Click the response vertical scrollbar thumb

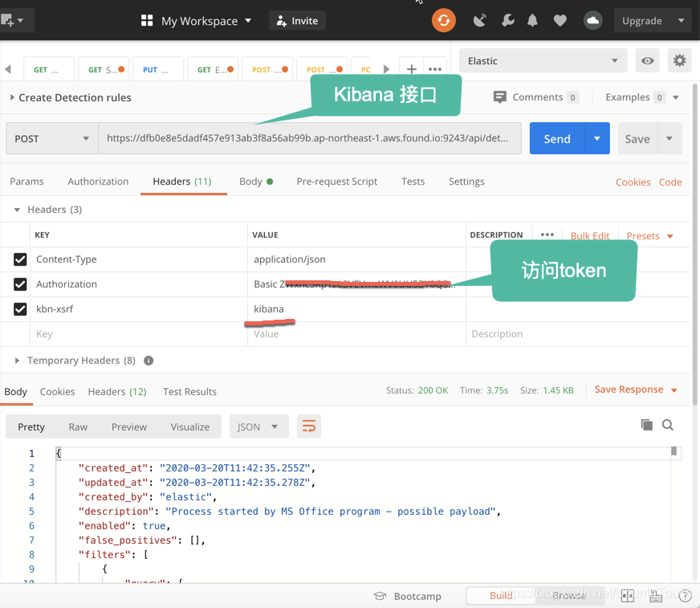tap(674, 451)
